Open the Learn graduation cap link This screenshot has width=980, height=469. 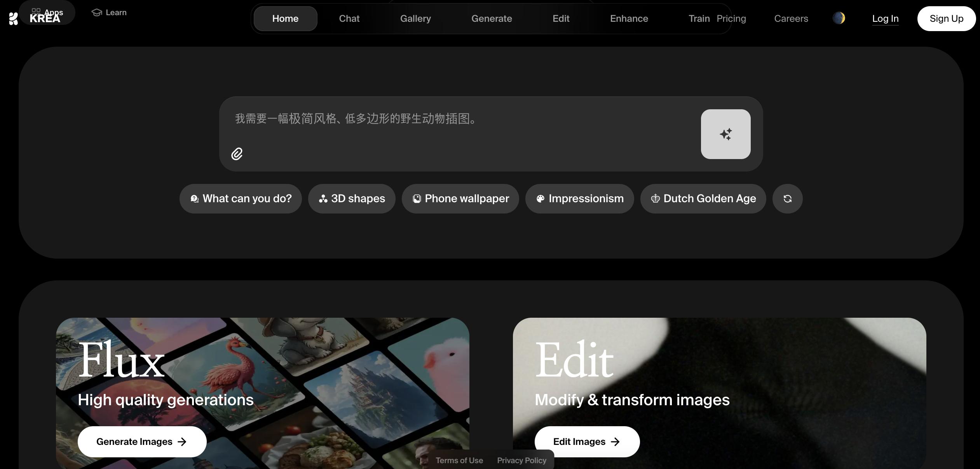109,12
